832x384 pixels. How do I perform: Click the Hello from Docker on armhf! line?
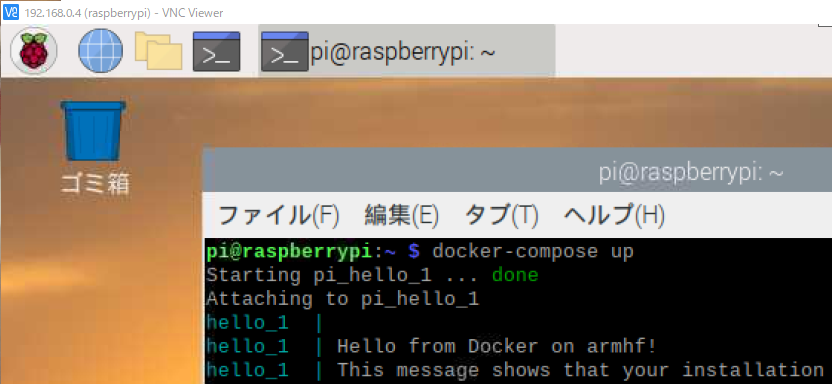[497, 346]
